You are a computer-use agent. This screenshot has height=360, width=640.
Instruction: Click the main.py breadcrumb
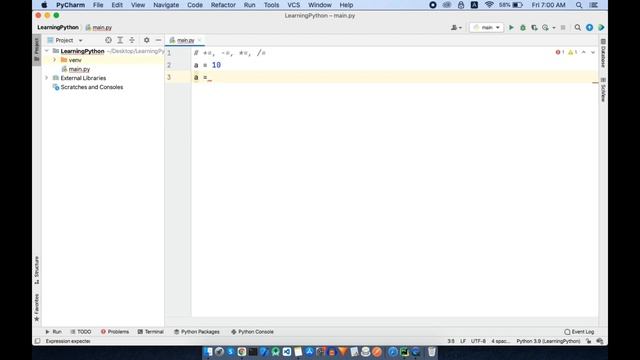(98, 27)
